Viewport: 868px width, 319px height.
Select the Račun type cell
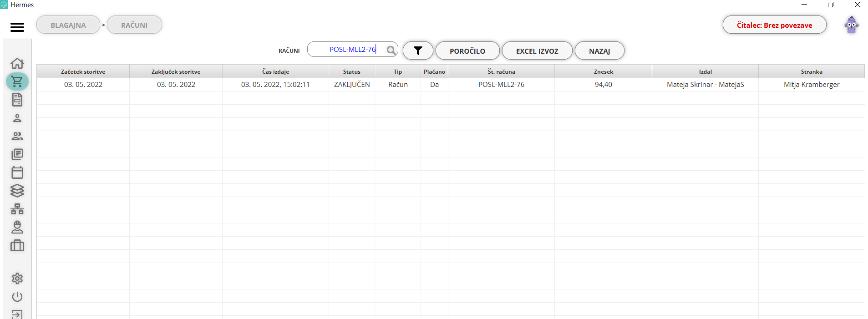click(x=398, y=85)
